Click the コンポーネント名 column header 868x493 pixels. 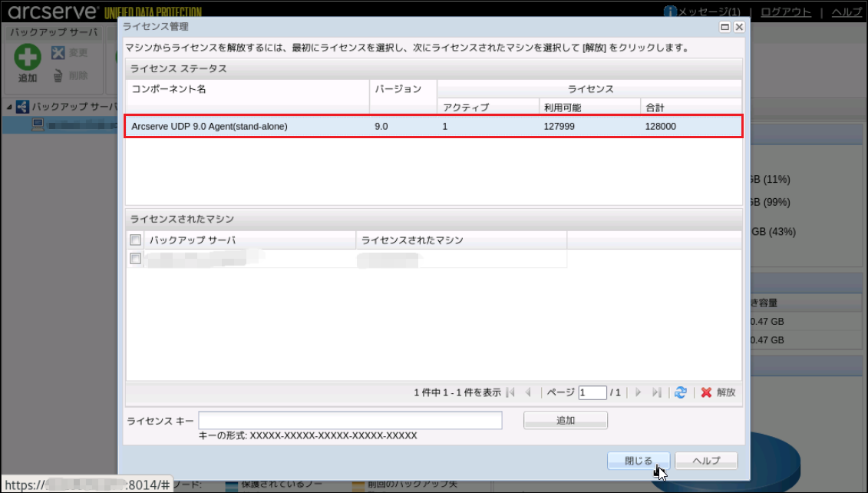[247, 97]
